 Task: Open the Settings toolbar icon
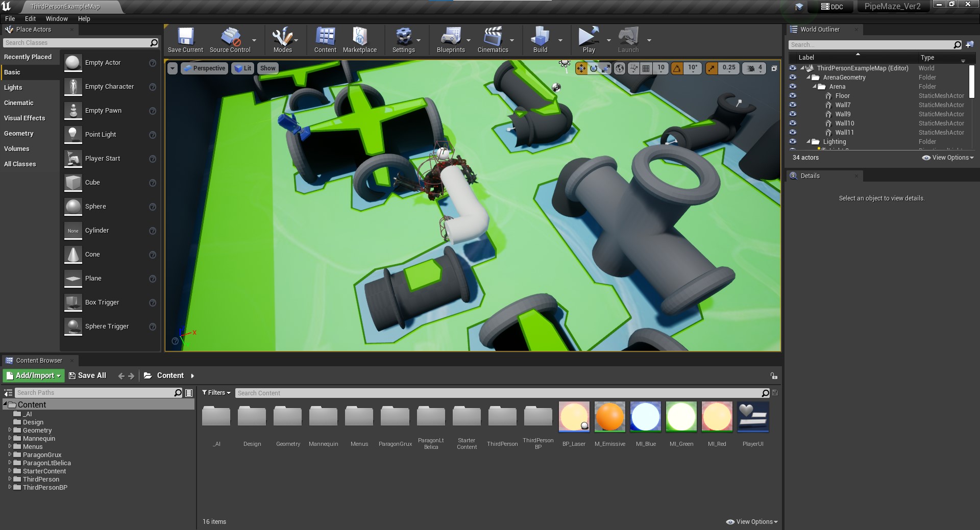(404, 36)
